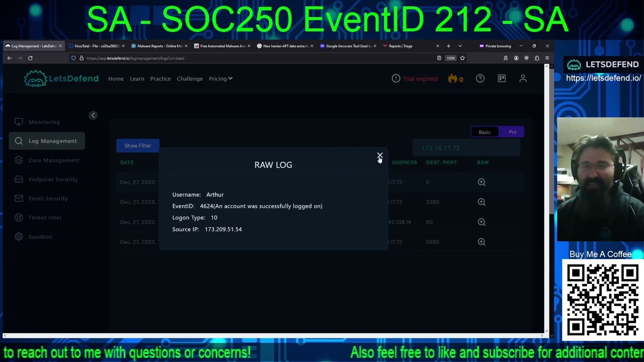Click the DATE column header
644x362 pixels.
pyautogui.click(x=127, y=162)
